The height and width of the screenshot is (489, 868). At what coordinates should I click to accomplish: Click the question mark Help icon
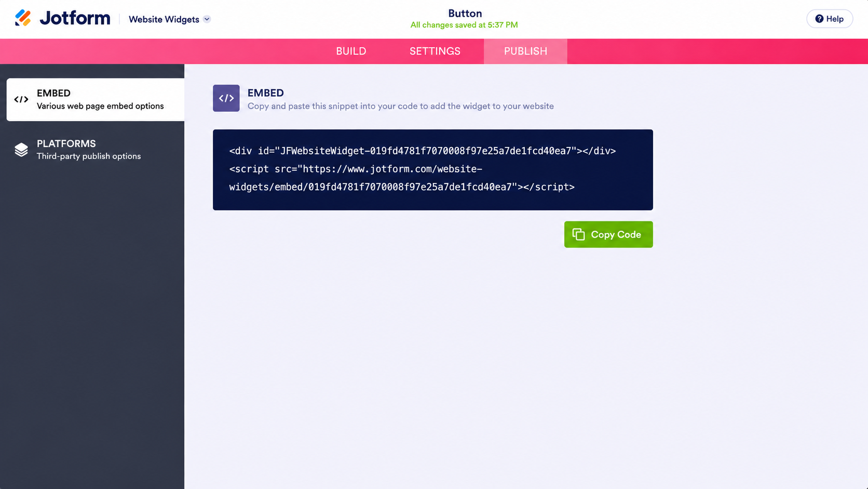click(819, 19)
